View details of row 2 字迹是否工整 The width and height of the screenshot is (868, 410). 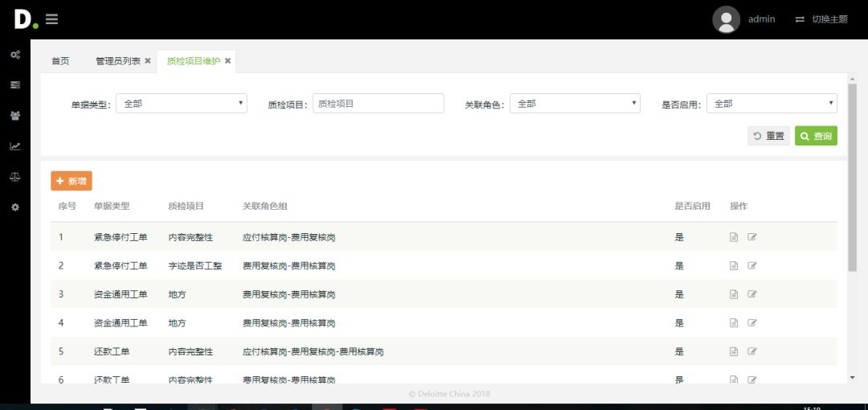tap(734, 266)
